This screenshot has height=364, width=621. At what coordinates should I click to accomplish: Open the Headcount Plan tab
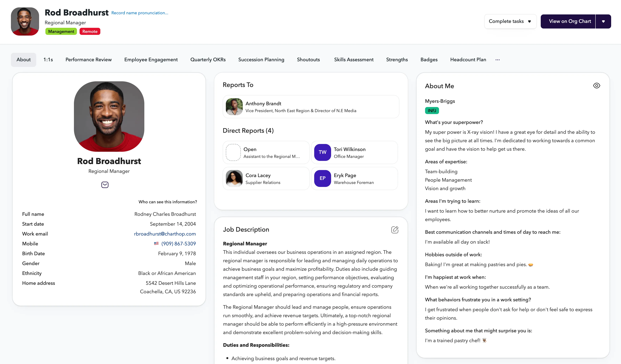tap(468, 60)
